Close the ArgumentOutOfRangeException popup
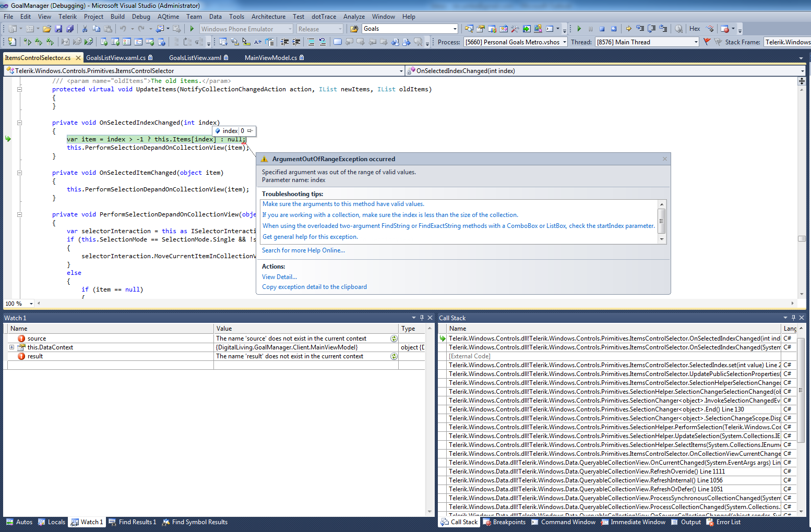This screenshot has width=811, height=532. tap(664, 159)
